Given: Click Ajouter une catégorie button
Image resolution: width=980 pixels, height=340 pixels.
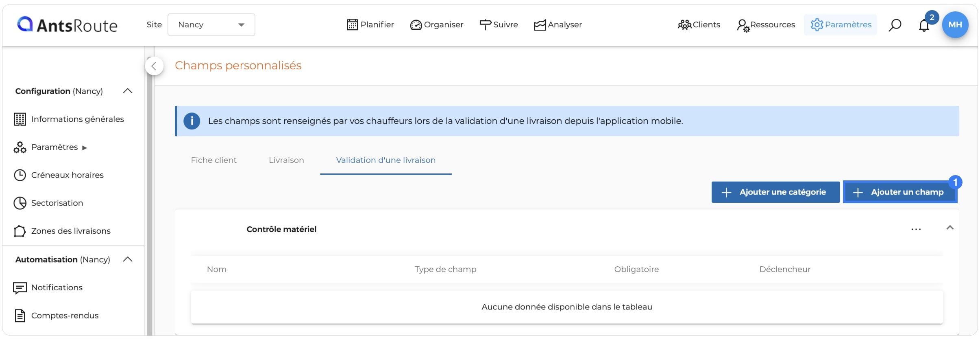Looking at the screenshot, I should [775, 192].
